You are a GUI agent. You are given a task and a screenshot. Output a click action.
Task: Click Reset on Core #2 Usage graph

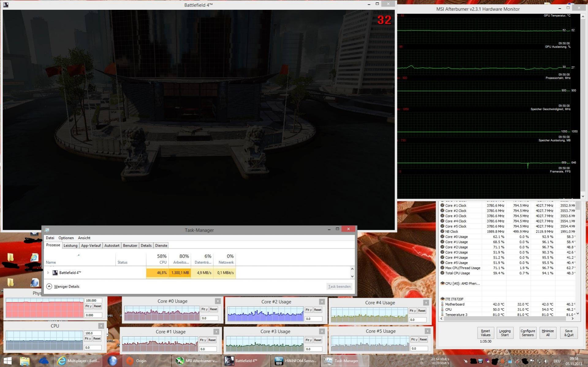click(x=318, y=310)
